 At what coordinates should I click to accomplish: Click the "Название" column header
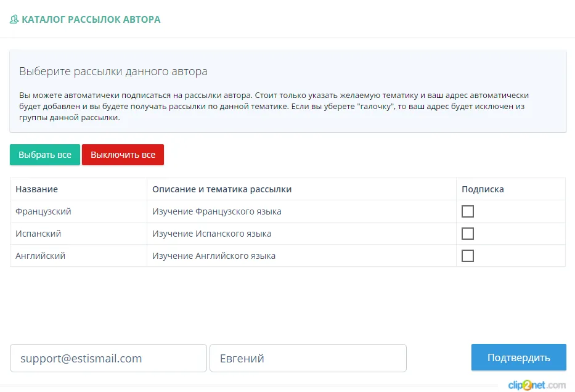click(37, 189)
